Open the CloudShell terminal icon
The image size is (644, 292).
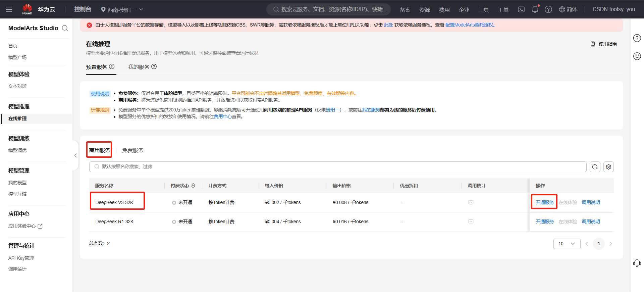pyautogui.click(x=521, y=9)
